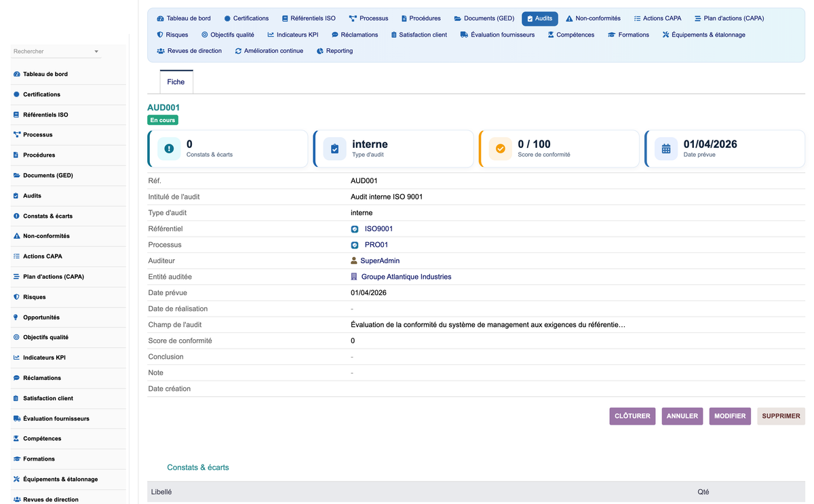Image resolution: width=814 pixels, height=504 pixels.
Task: Click the Évaluation fournisseurs truck icon in sidebar
Action: pyautogui.click(x=17, y=419)
